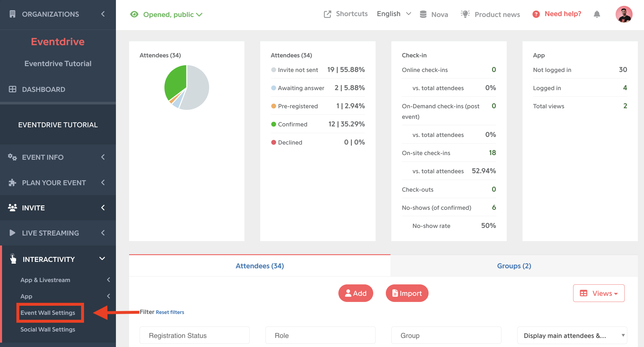Click the Product news lightbulb icon
This screenshot has height=347, width=644.
pyautogui.click(x=465, y=14)
